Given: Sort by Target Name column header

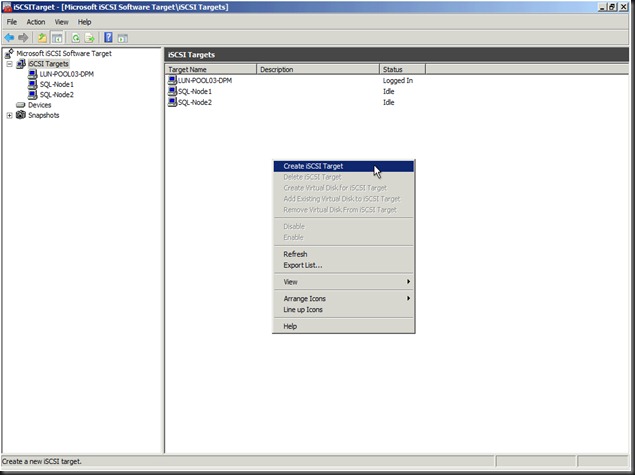Looking at the screenshot, I should pos(211,69).
